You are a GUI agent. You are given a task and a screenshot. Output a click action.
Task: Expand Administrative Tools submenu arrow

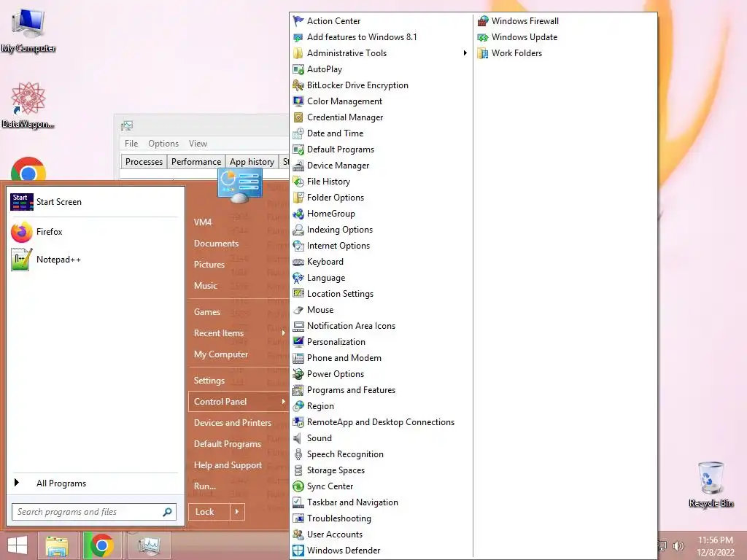point(465,52)
